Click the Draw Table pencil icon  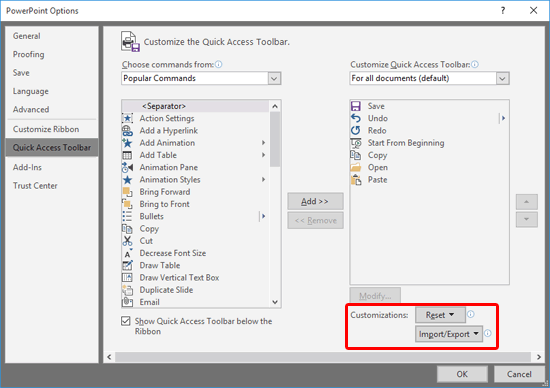click(x=127, y=266)
